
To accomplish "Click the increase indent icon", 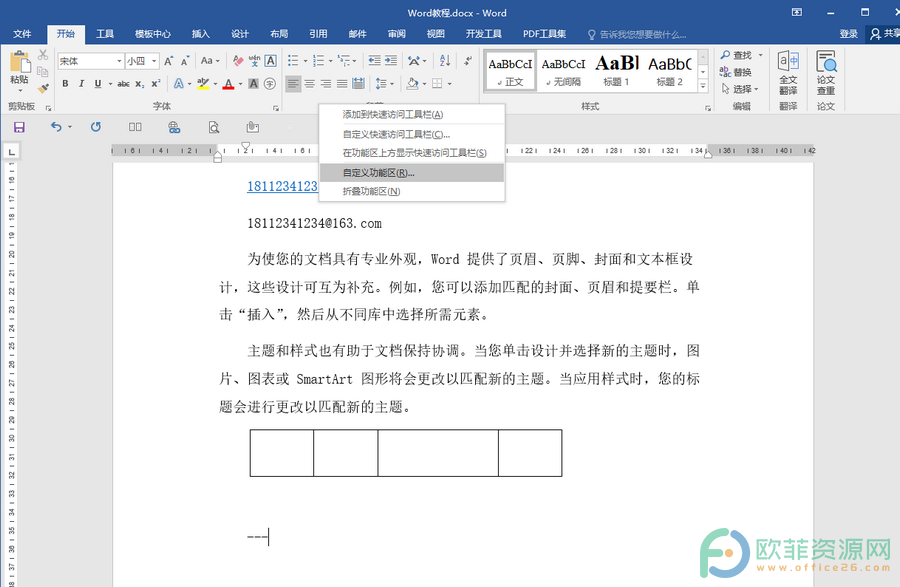I will [391, 60].
